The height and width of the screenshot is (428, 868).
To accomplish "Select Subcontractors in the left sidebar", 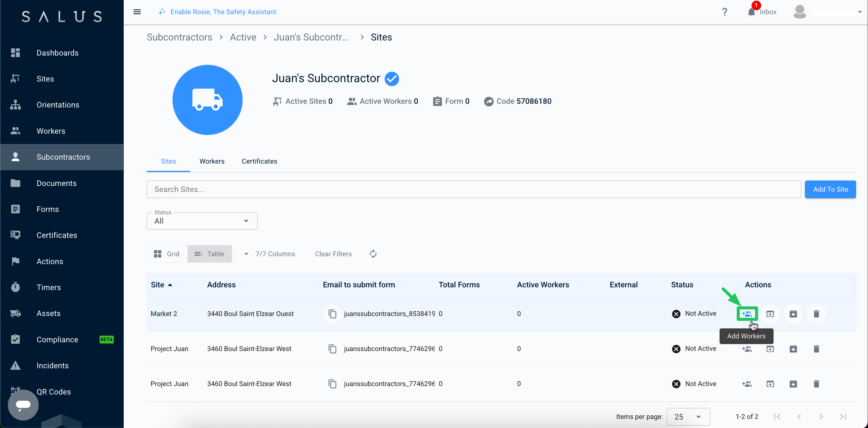I will tap(62, 157).
